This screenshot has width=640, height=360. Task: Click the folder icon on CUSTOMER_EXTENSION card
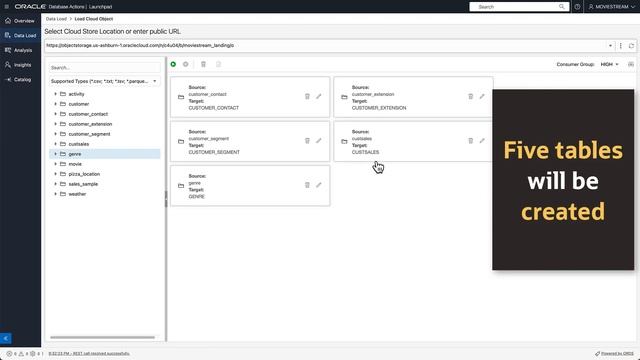(x=344, y=97)
